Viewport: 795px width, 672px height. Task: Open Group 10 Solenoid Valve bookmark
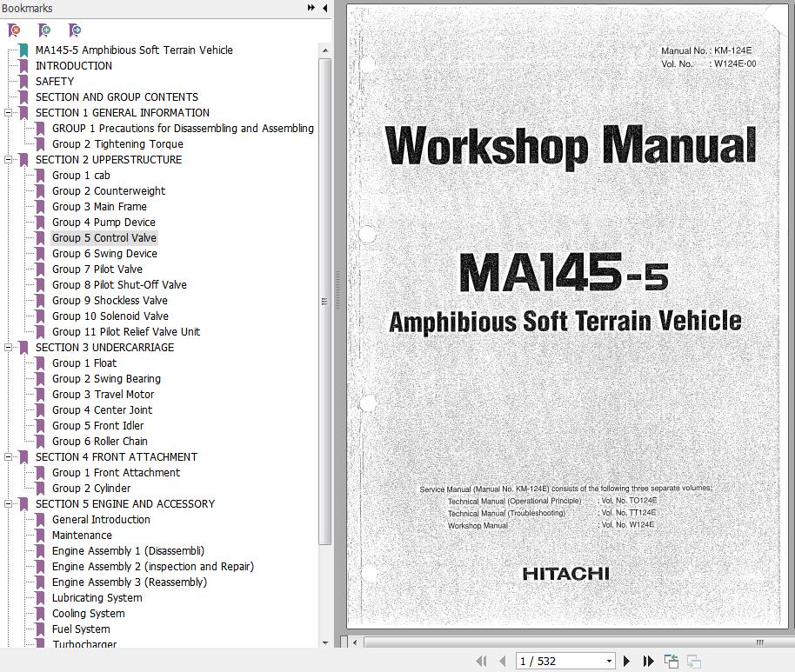click(110, 316)
